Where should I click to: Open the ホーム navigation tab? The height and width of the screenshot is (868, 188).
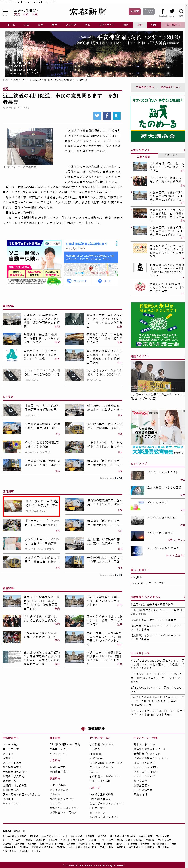[11, 25]
